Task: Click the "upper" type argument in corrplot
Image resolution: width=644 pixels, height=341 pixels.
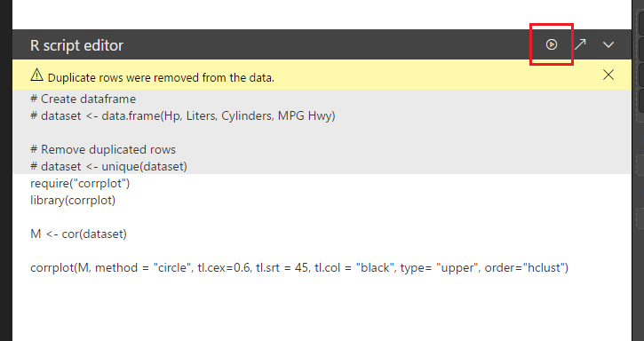Action: 457,268
